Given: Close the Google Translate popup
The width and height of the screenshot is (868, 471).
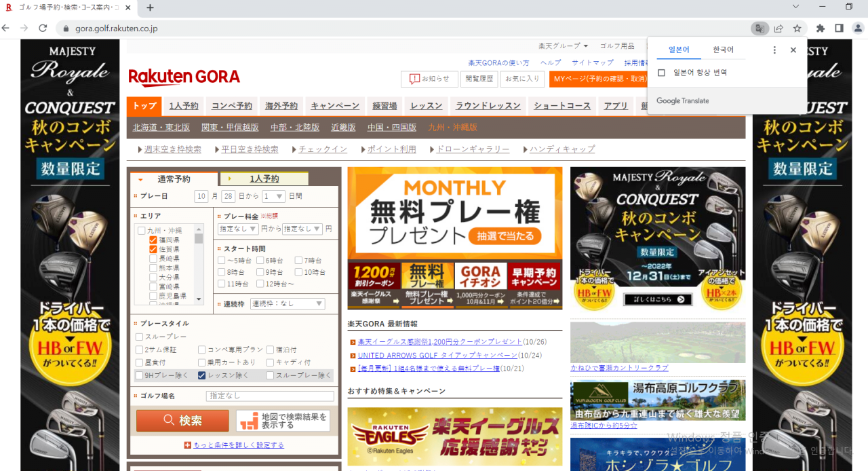Looking at the screenshot, I should tap(793, 50).
